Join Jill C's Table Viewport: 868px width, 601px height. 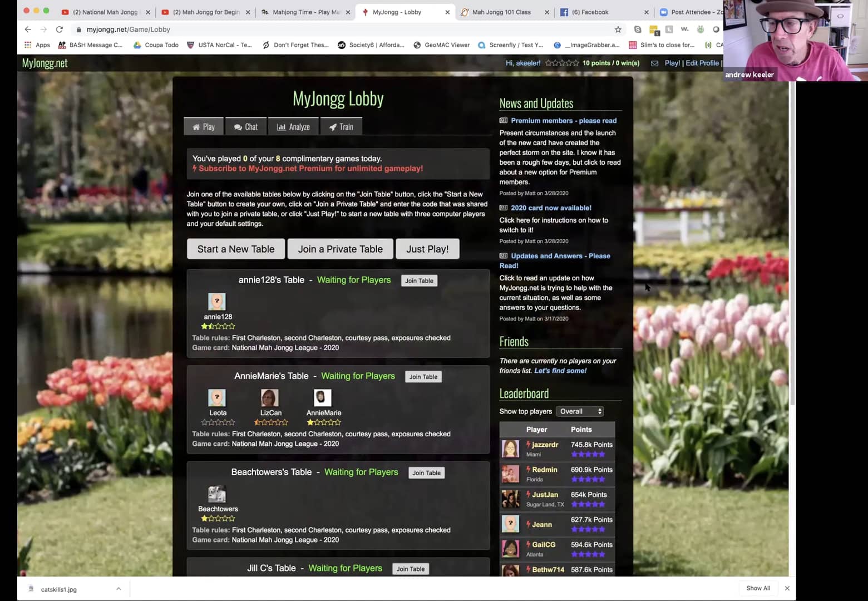(x=411, y=569)
